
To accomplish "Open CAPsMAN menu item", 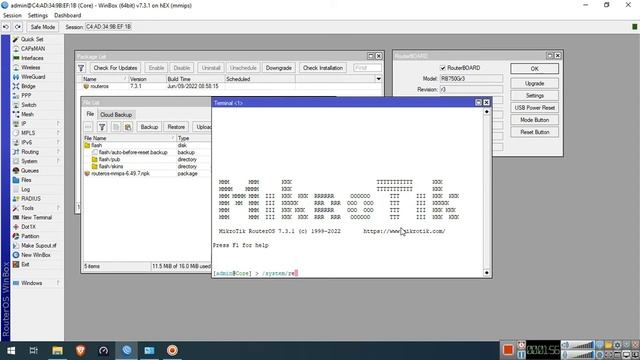I will coord(33,49).
